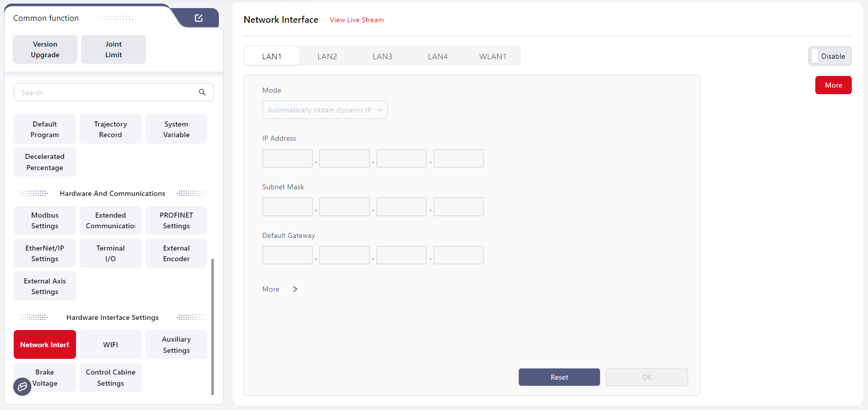
Task: Click the first IP Address octet field
Action: 287,158
